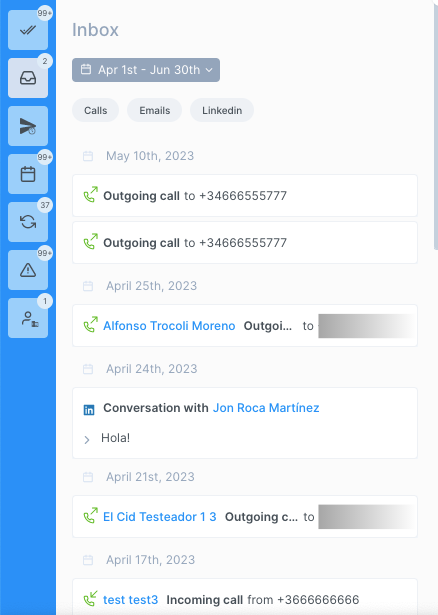
Task: Open the contact person sidebar icon
Action: [x=28, y=318]
